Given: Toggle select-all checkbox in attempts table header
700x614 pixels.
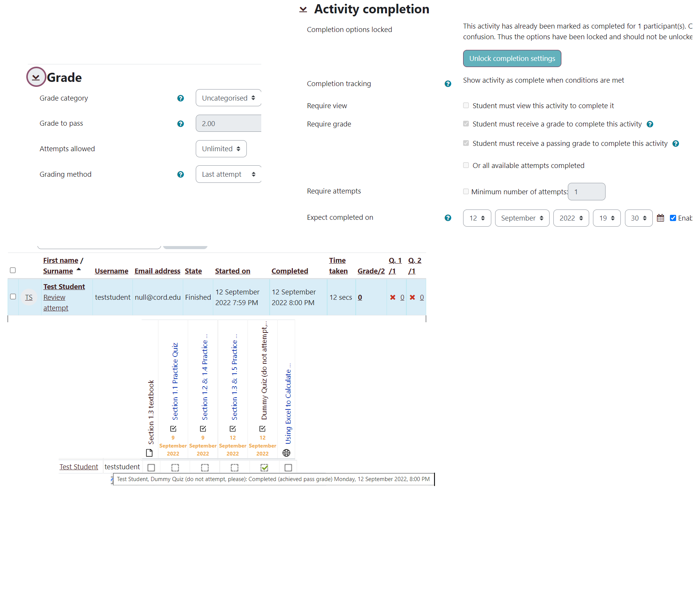Looking at the screenshot, I should (x=13, y=270).
